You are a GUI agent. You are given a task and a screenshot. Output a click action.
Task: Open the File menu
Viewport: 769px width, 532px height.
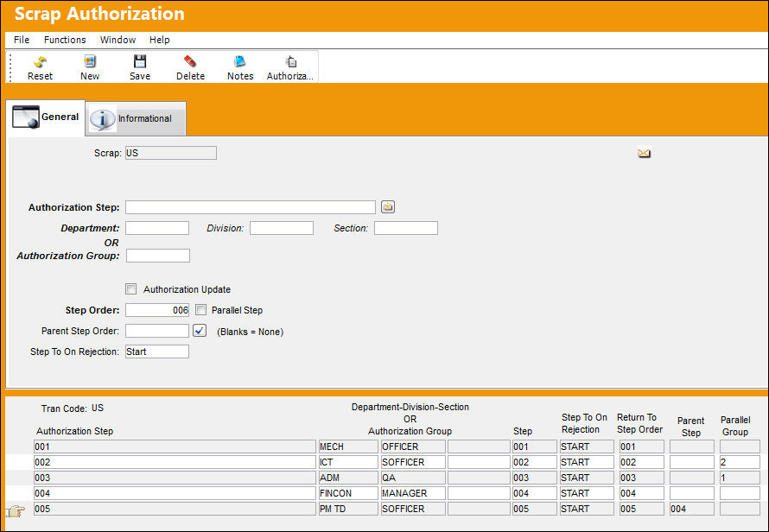pyautogui.click(x=22, y=40)
